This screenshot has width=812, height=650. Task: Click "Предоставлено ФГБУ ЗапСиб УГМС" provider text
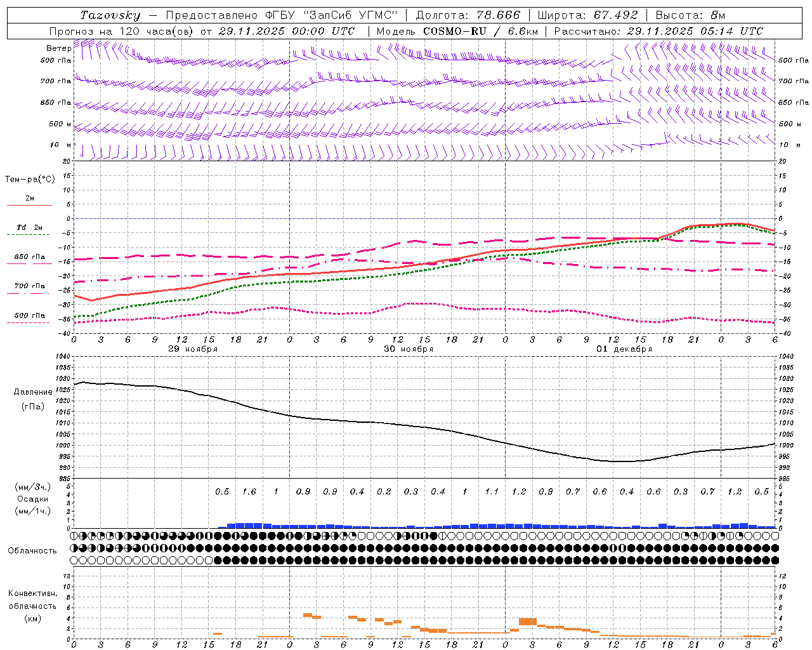[x=281, y=15]
